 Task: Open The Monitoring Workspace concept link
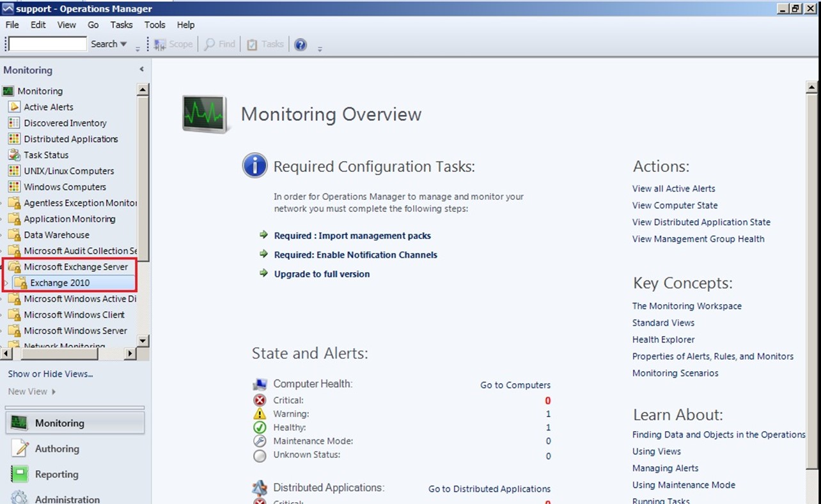687,306
